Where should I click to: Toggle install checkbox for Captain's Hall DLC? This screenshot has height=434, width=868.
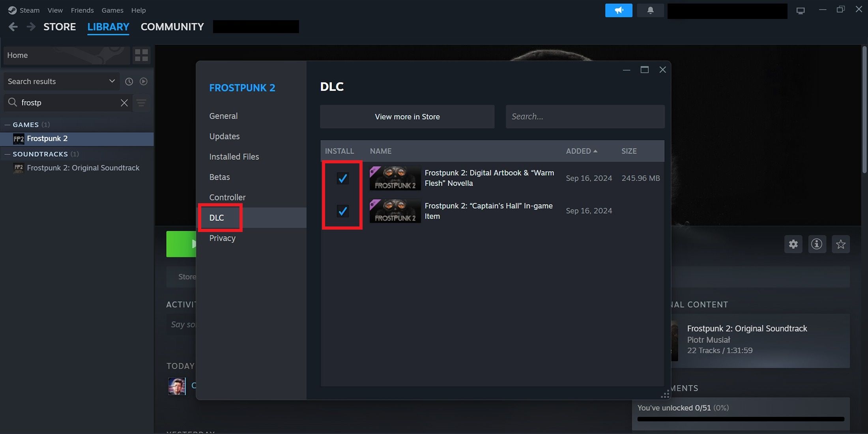[342, 211]
